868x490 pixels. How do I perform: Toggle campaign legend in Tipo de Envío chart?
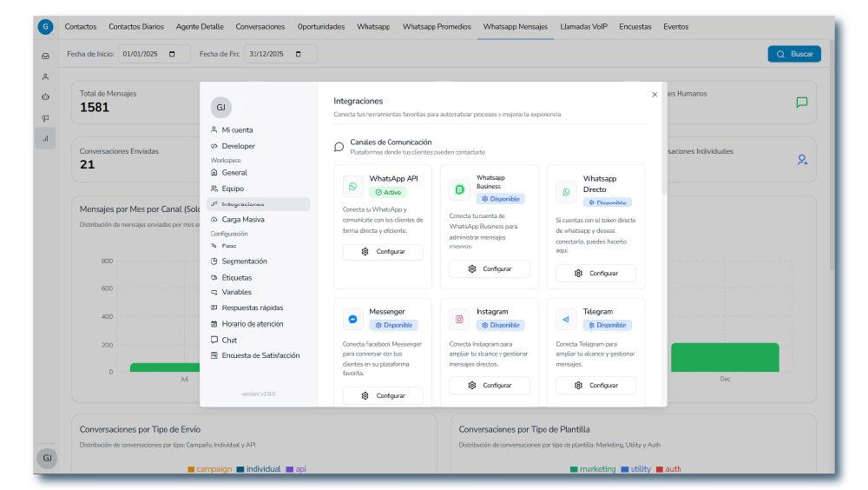(x=210, y=469)
